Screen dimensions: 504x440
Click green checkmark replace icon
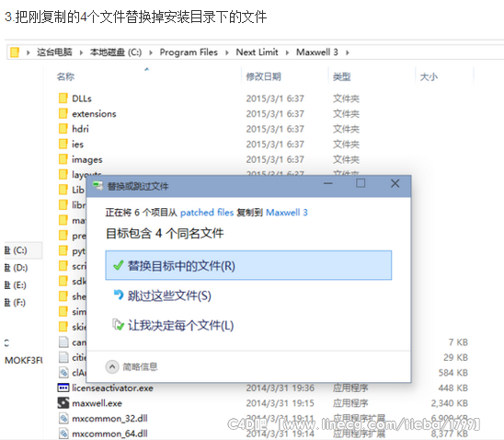(x=119, y=266)
